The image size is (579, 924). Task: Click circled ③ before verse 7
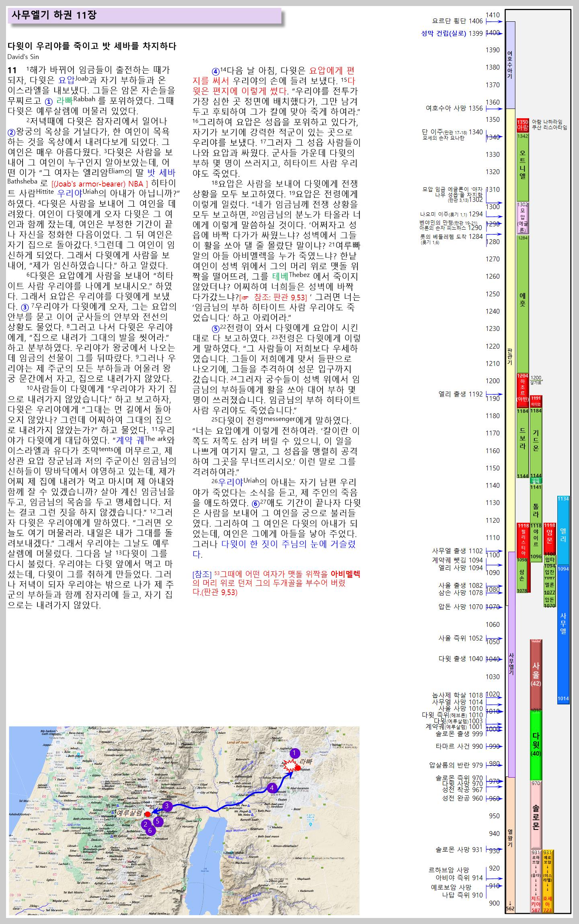(25, 308)
